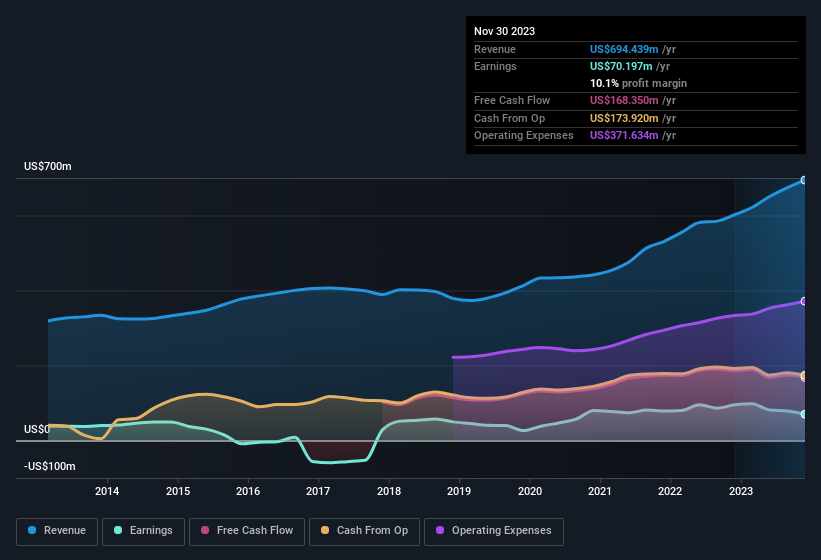
Task: Click the US$700m y-axis label
Action: (x=48, y=166)
